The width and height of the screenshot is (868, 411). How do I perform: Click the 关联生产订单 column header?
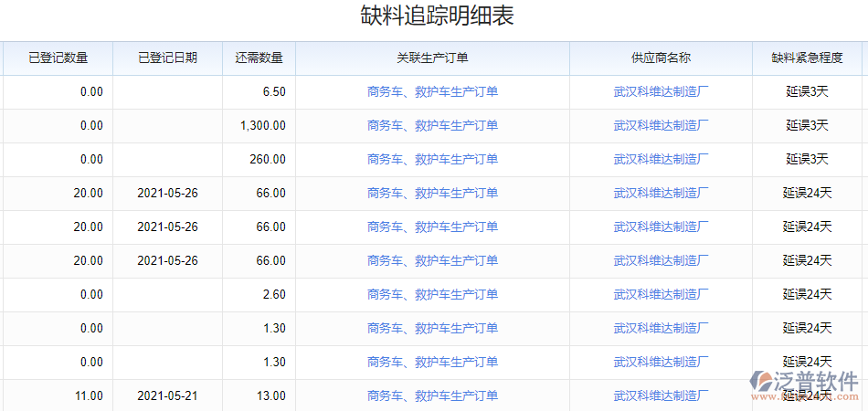(x=432, y=58)
